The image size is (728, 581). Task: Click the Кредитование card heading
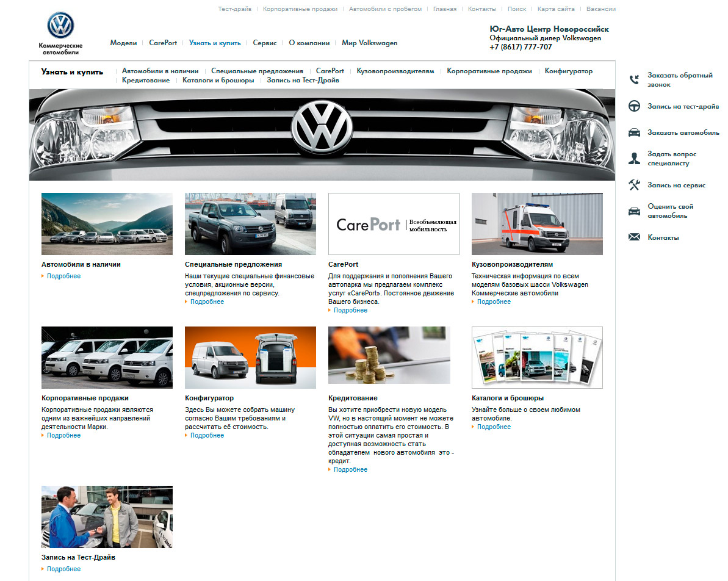pos(353,398)
